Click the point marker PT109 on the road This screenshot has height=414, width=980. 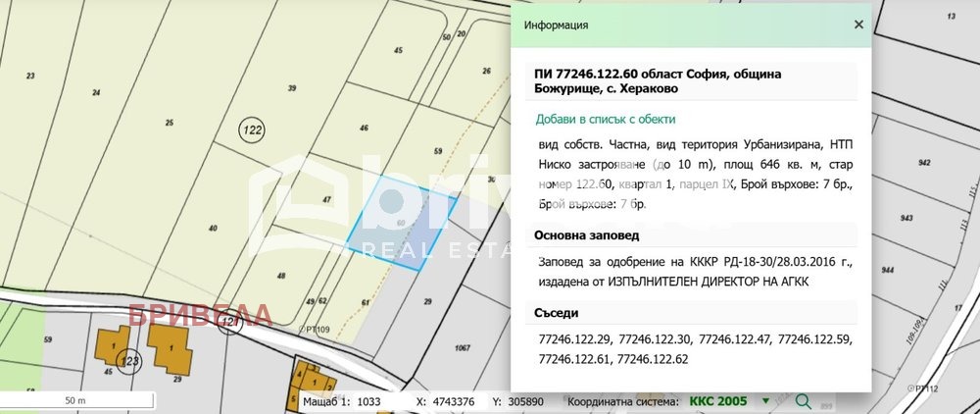[x=315, y=329]
